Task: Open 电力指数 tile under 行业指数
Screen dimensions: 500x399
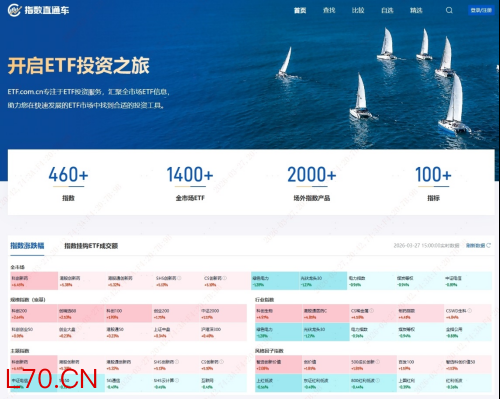Action: (x=373, y=332)
